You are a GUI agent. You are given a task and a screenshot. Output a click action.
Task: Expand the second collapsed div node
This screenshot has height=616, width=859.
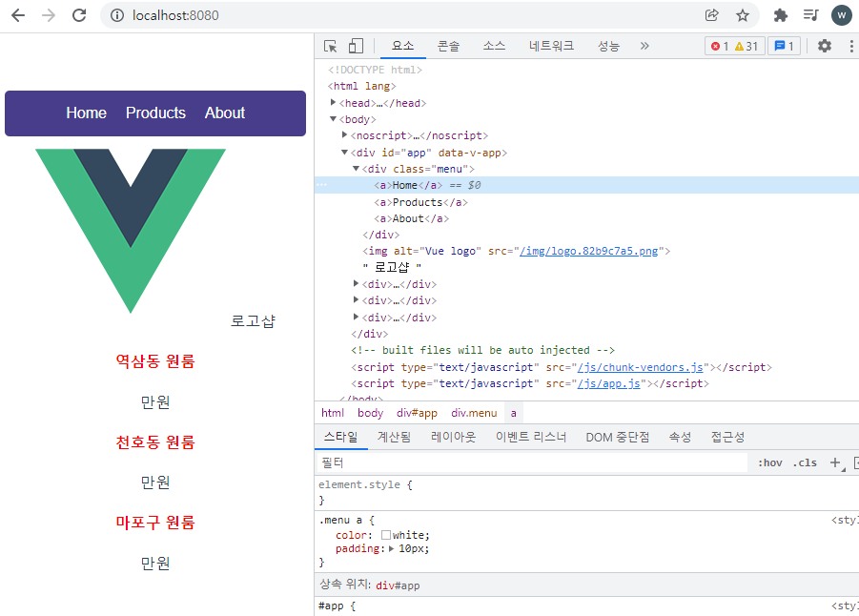pos(357,299)
